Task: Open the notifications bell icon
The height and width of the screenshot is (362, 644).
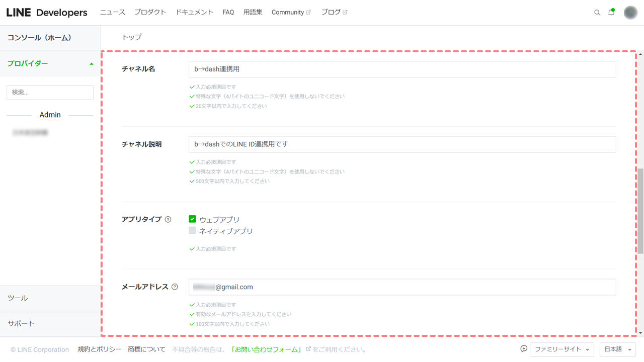Action: coord(611,12)
